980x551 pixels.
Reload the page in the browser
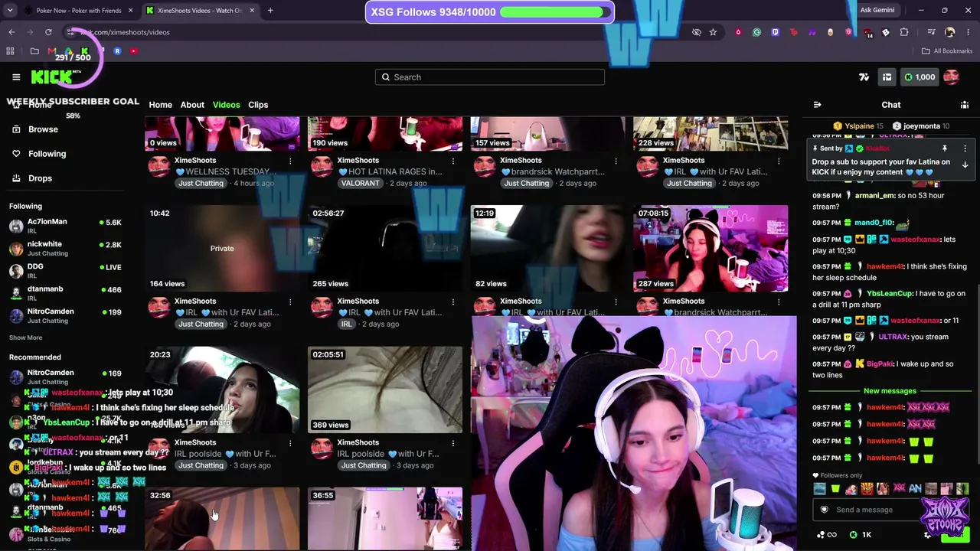(48, 32)
